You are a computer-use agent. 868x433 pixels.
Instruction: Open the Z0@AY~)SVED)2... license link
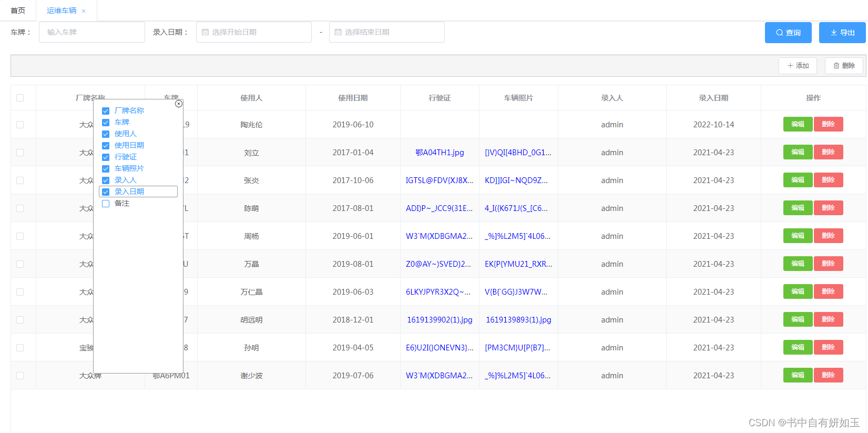coord(438,264)
